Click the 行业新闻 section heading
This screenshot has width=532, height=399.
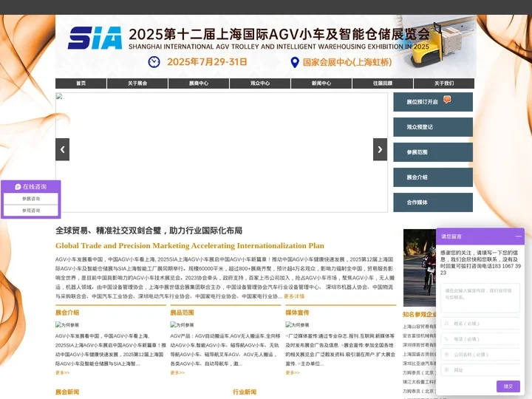tap(245, 392)
